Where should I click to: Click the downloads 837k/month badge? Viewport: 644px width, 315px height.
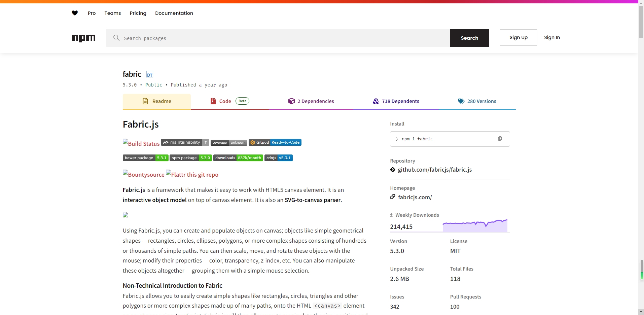(x=238, y=158)
